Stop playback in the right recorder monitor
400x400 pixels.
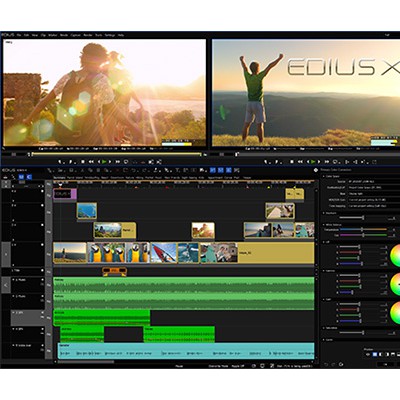click(292, 162)
